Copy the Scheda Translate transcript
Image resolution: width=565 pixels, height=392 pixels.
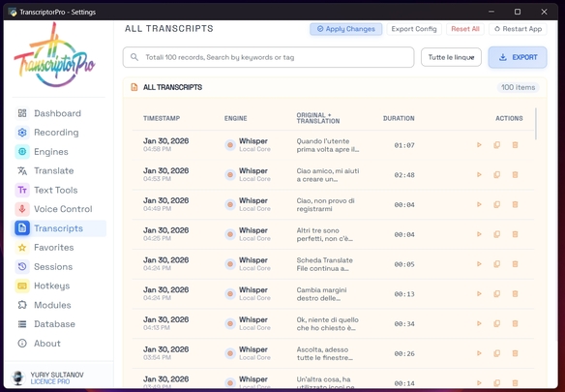497,264
